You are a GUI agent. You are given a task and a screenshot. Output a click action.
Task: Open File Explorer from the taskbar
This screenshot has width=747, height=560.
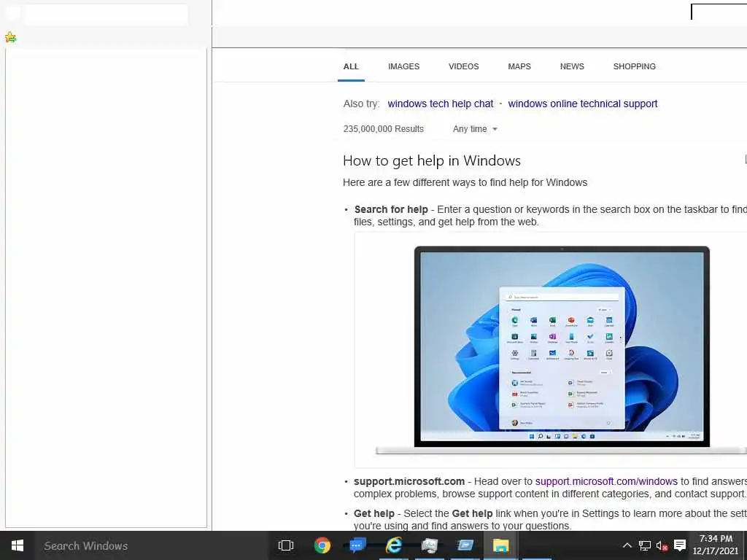pyautogui.click(x=500, y=545)
